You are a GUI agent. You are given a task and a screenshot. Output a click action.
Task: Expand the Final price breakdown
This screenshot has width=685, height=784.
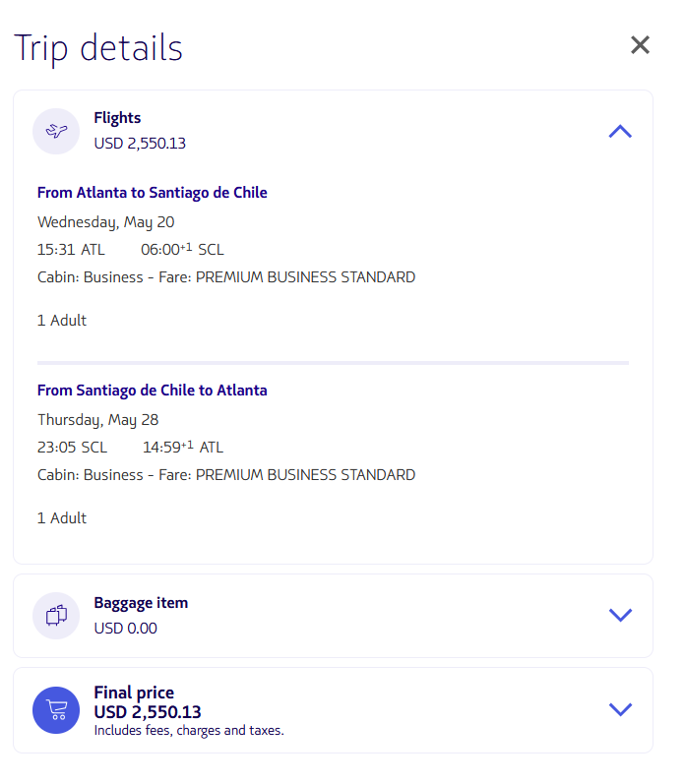pos(620,709)
